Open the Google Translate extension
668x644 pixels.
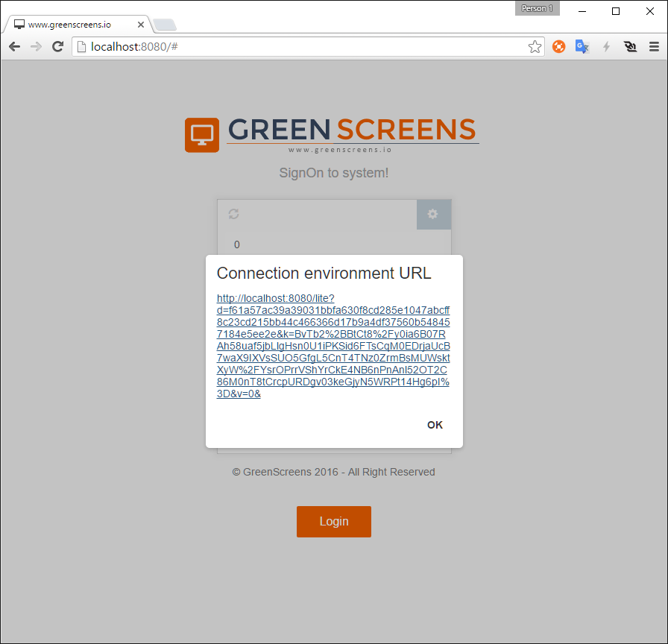point(582,47)
